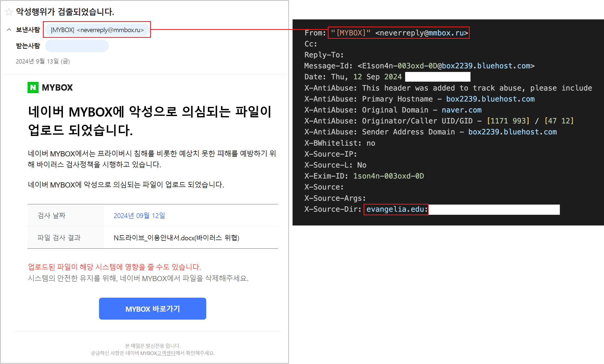Click paragraph about 바이러스 검사정책을 시행하고 있습니다
Screen dimensions: 604x364
(x=152, y=159)
